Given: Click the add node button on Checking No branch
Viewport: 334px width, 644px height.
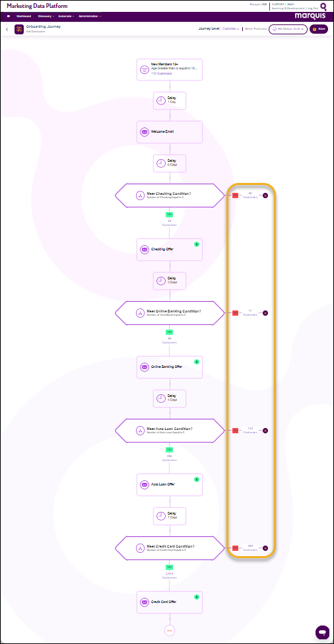Looking at the screenshot, I should (x=265, y=196).
